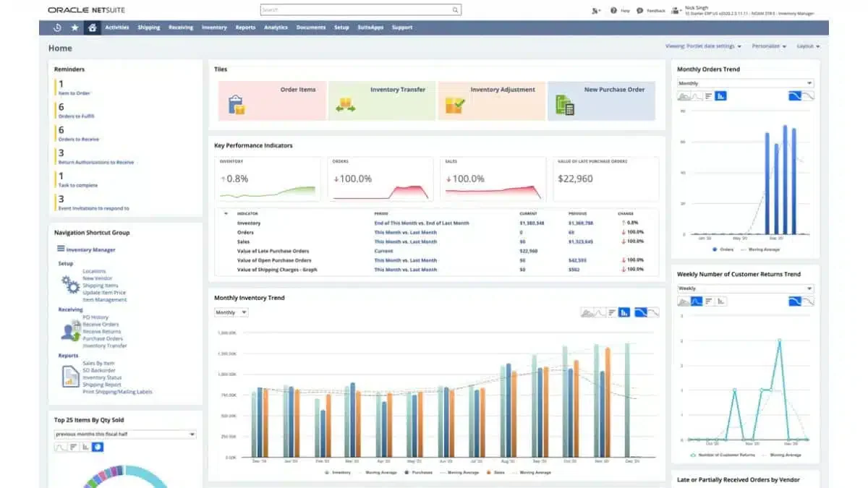Open the Shortcuts star icon

(75, 27)
